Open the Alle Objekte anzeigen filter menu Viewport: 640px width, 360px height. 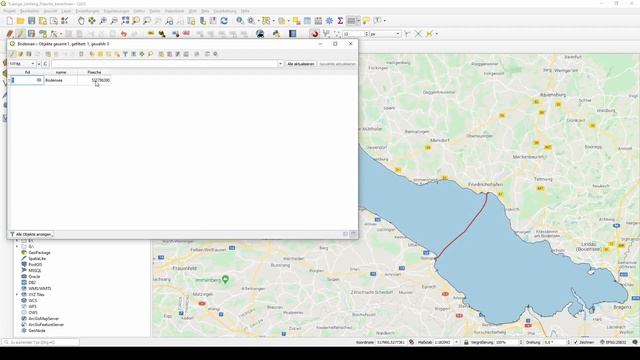pyautogui.click(x=31, y=234)
